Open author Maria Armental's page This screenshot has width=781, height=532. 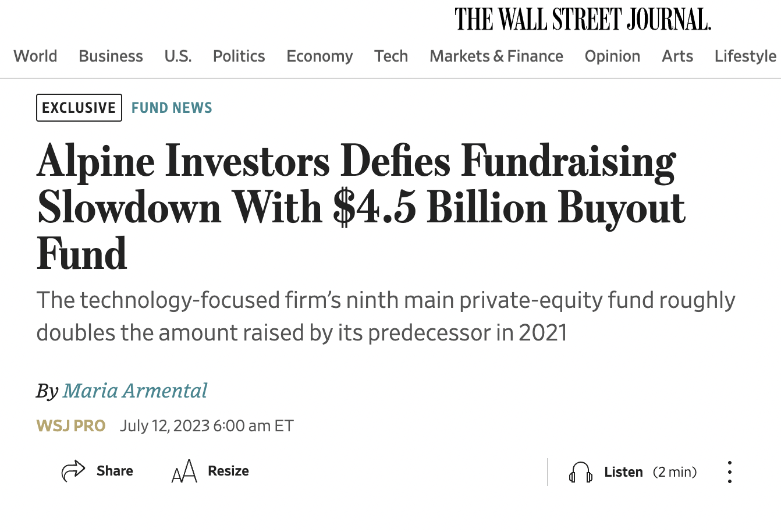pos(135,391)
